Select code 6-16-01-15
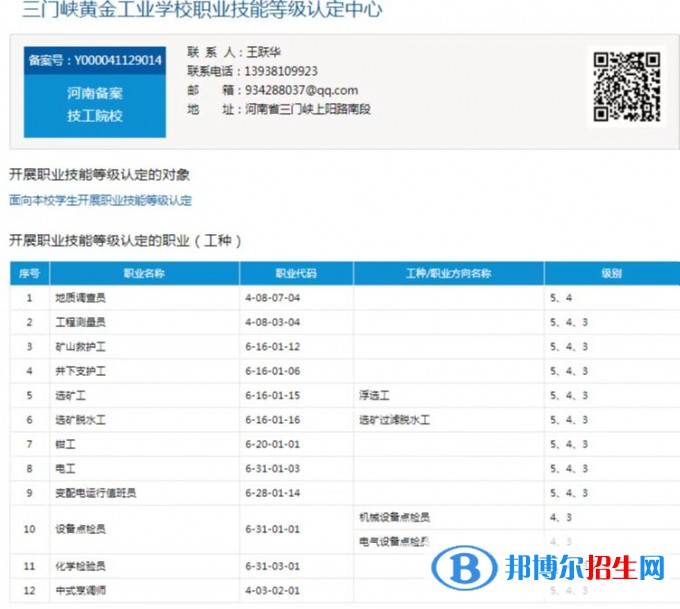 [273, 395]
